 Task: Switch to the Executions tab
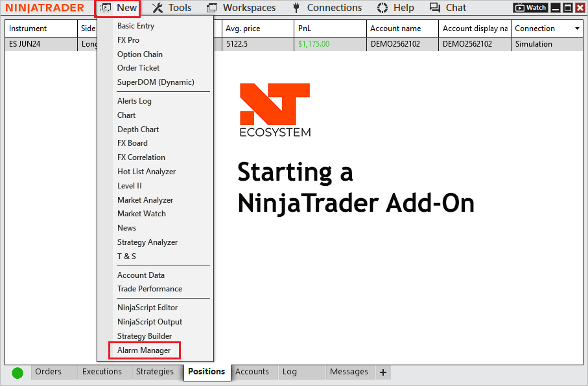point(104,372)
